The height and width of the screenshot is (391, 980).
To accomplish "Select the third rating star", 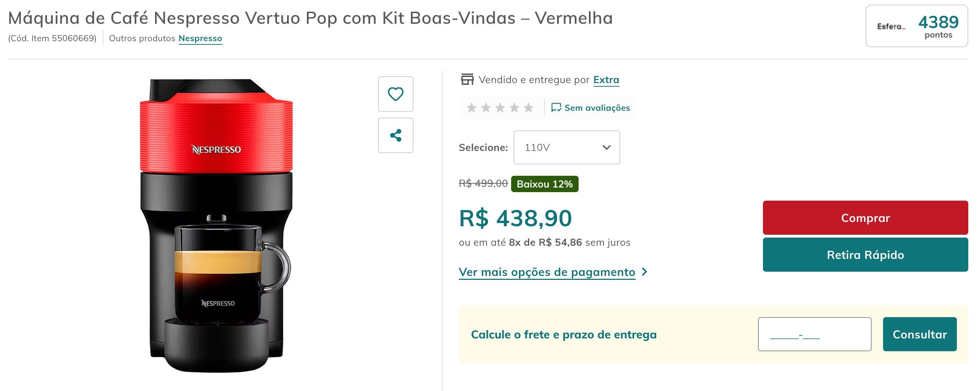I will tap(500, 108).
